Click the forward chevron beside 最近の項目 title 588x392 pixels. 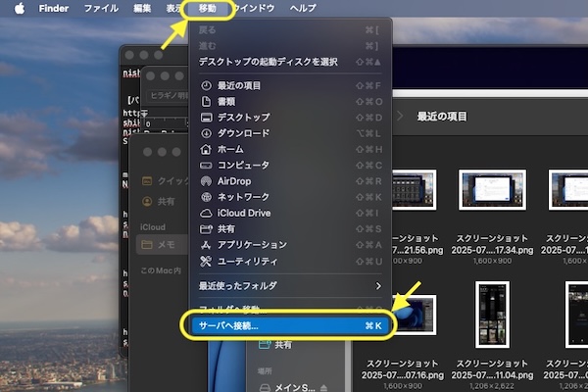coord(400,116)
